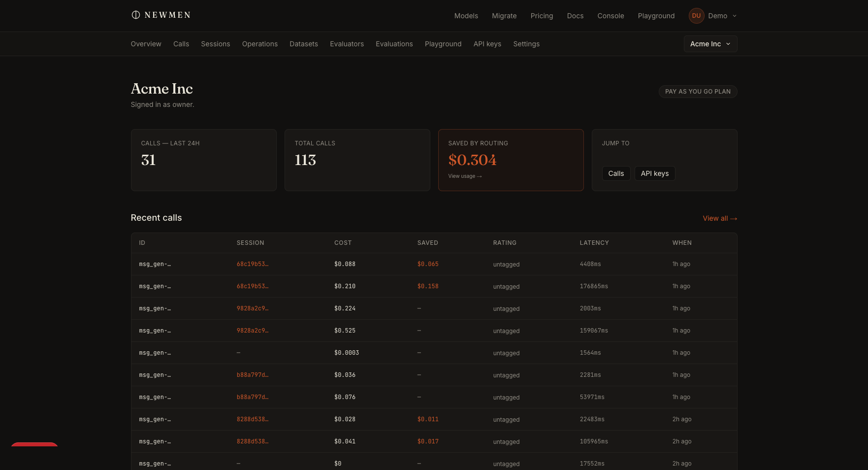This screenshot has height=470, width=868.
Task: Switch to the Calls tab
Action: tap(181, 44)
